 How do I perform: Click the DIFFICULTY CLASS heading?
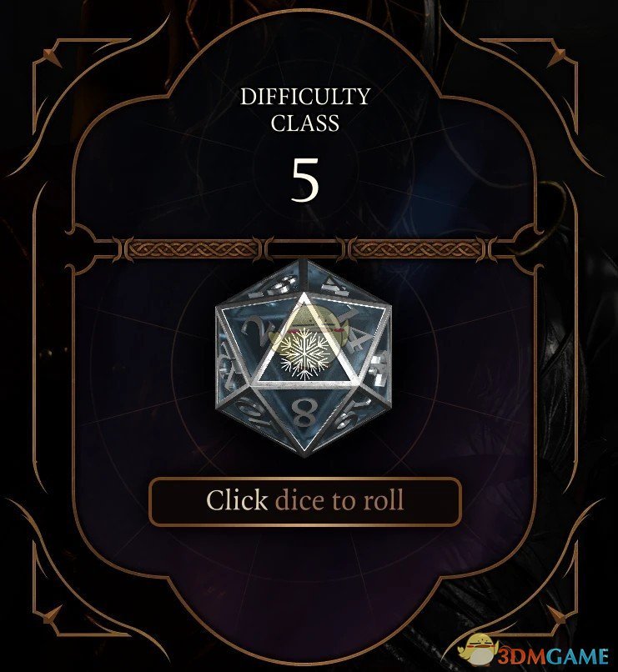tap(304, 110)
